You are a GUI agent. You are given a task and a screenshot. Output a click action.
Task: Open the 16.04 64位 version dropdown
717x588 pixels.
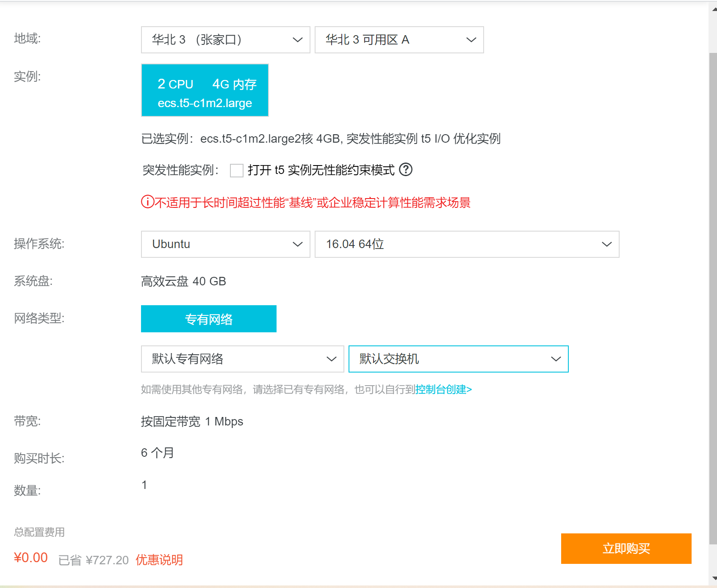(x=467, y=244)
